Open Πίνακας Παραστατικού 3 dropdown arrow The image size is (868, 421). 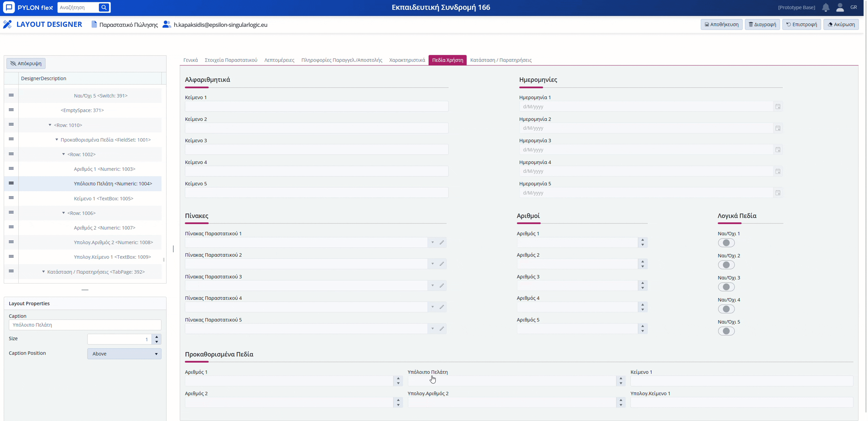pyautogui.click(x=433, y=286)
